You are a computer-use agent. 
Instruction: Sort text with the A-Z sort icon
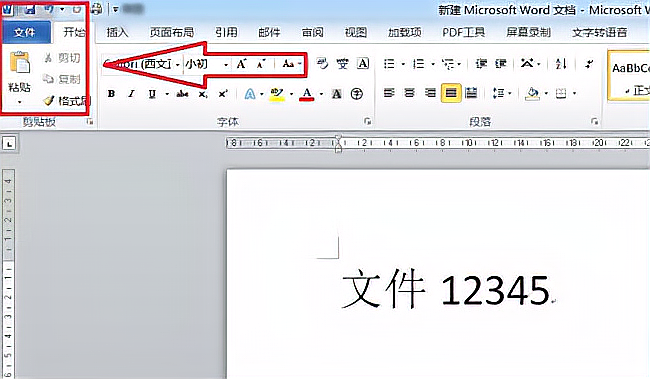coord(560,63)
